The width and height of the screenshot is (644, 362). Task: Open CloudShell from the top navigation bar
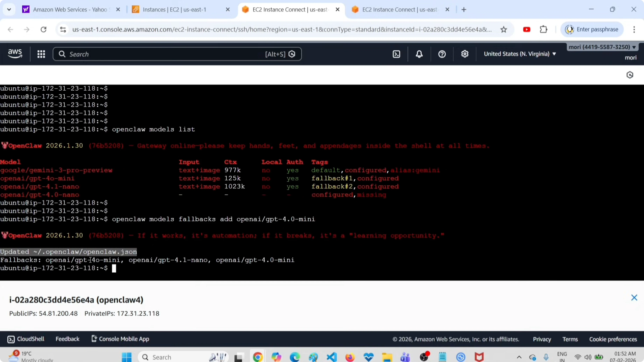[397, 54]
